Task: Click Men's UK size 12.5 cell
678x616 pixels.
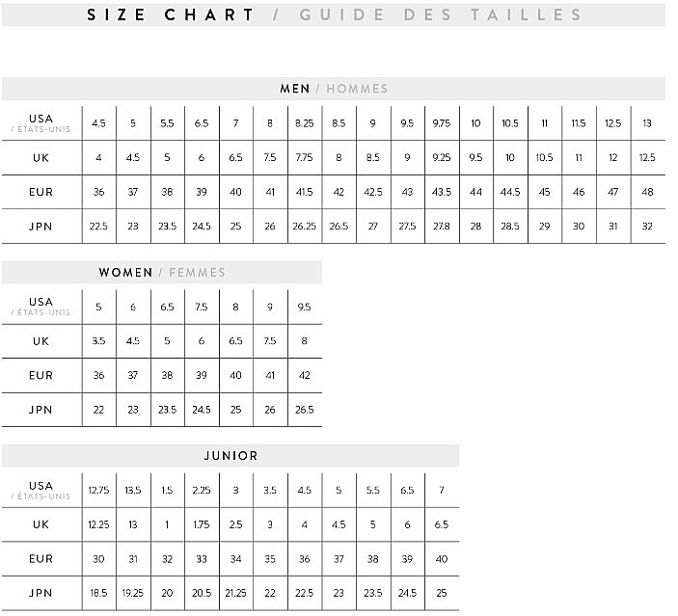Action: (x=648, y=157)
